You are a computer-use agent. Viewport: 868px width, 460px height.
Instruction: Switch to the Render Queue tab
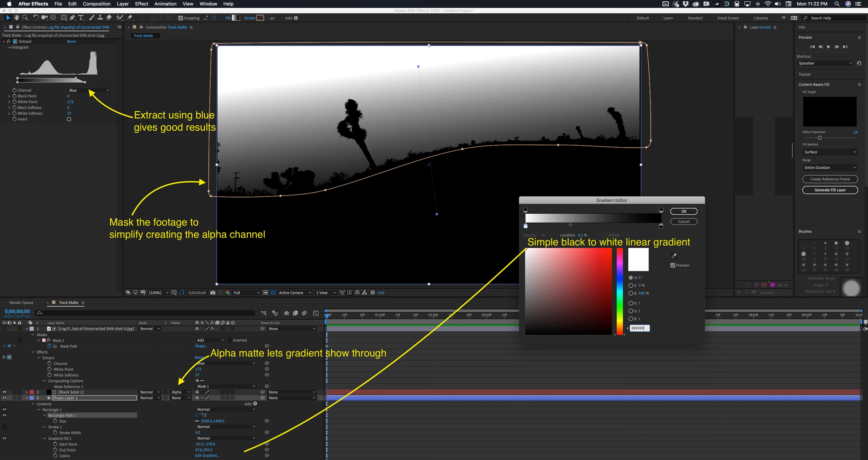[21, 302]
